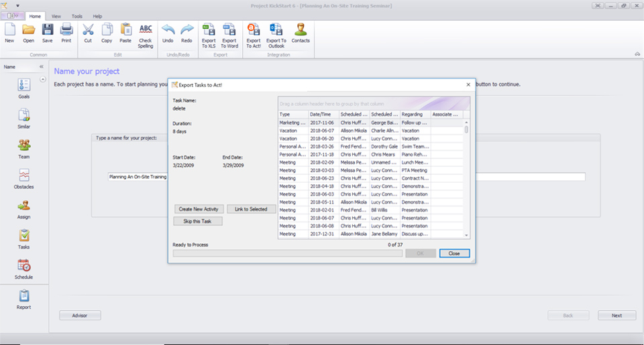
Task: Sort by the Regarding column header
Action: 416,115
